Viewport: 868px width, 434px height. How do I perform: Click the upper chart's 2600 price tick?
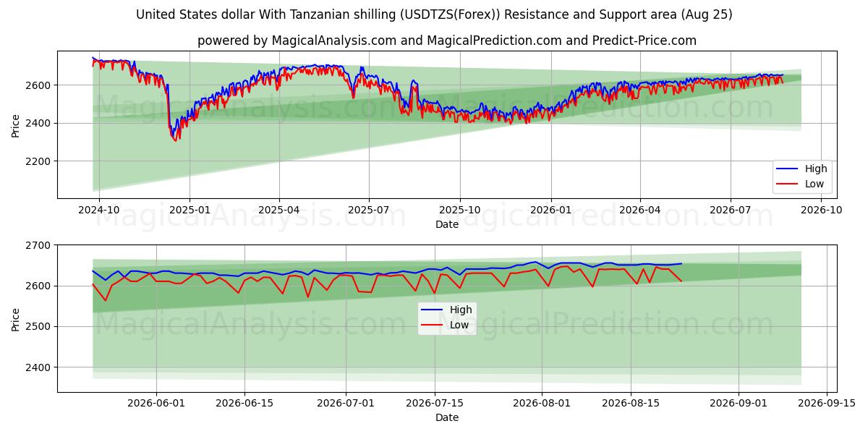39,85
